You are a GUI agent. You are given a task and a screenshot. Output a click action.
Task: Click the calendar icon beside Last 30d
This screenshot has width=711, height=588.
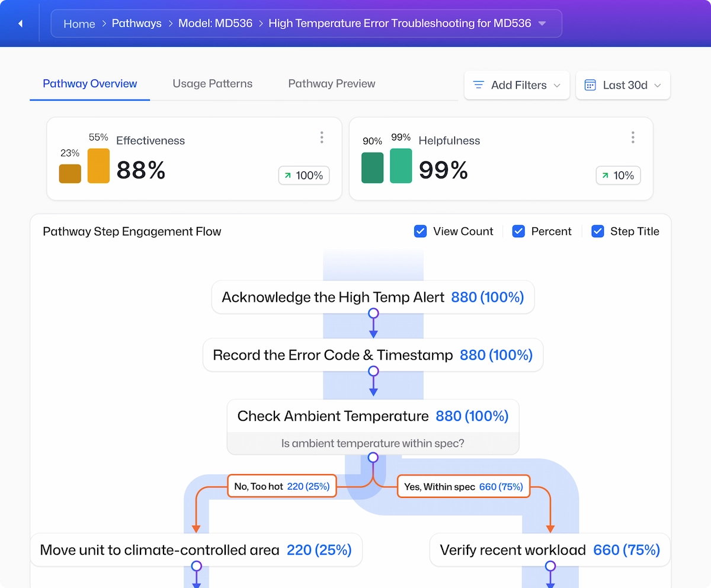coord(590,85)
